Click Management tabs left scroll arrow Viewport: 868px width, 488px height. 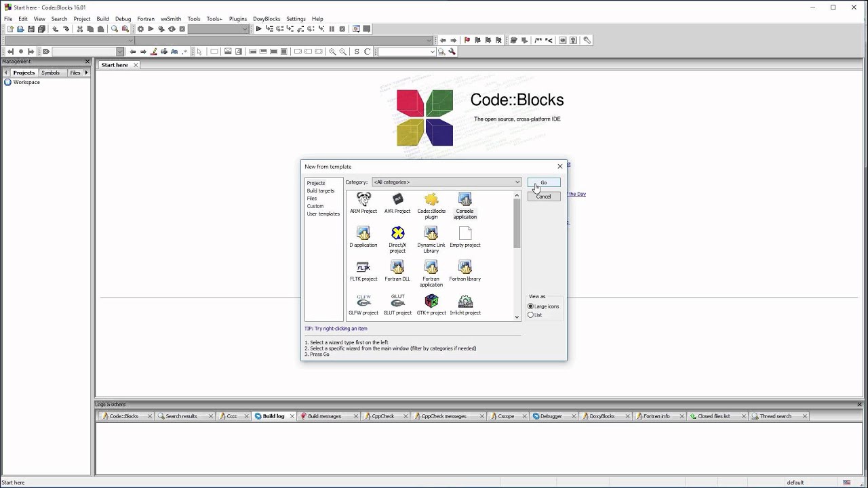(6, 73)
